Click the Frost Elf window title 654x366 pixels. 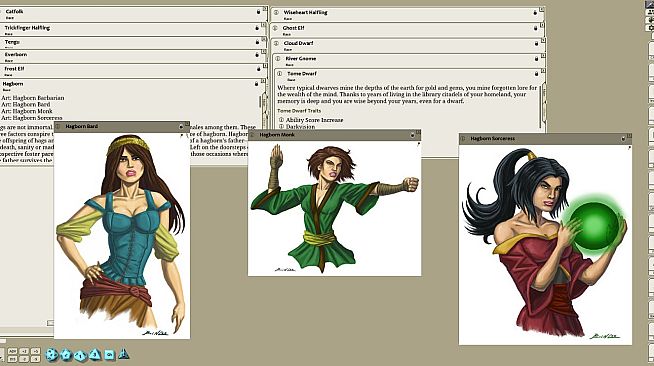pos(14,69)
